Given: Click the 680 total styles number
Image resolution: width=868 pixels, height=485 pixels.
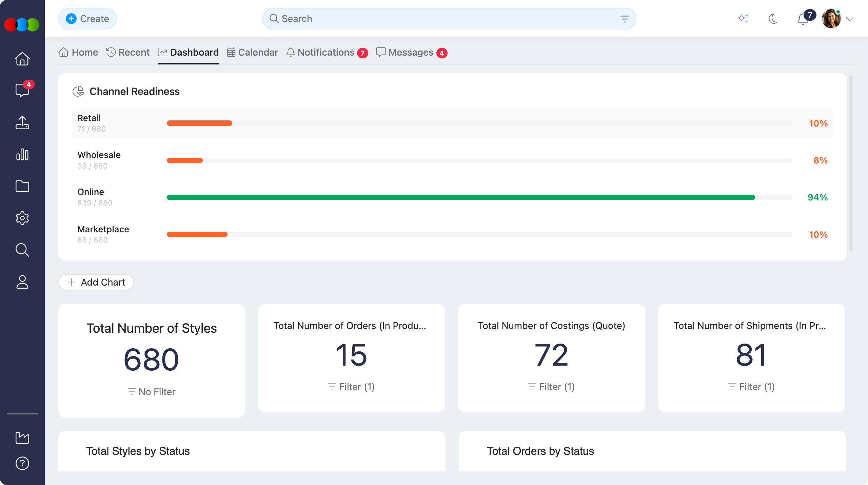Looking at the screenshot, I should click(152, 360).
